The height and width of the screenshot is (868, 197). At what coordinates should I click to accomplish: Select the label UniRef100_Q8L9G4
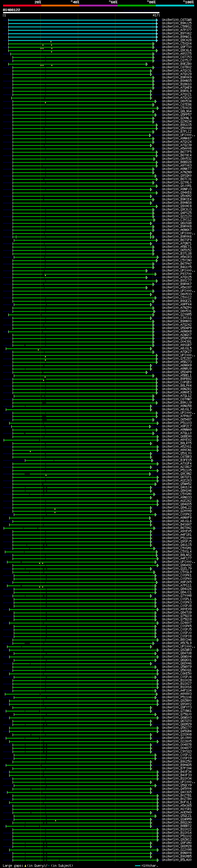(x=177, y=111)
